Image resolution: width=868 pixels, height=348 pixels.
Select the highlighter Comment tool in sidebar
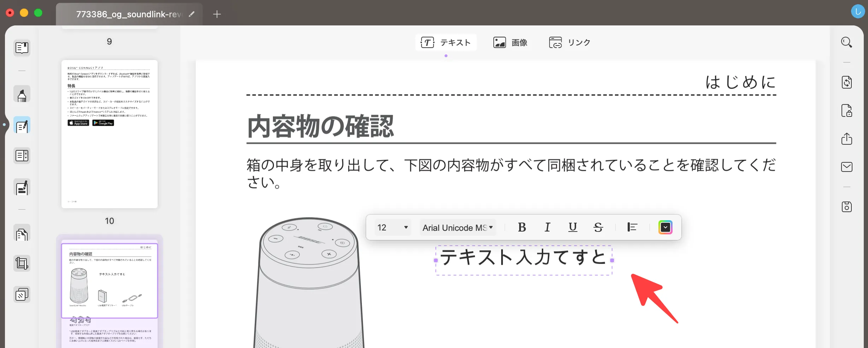coord(22,94)
